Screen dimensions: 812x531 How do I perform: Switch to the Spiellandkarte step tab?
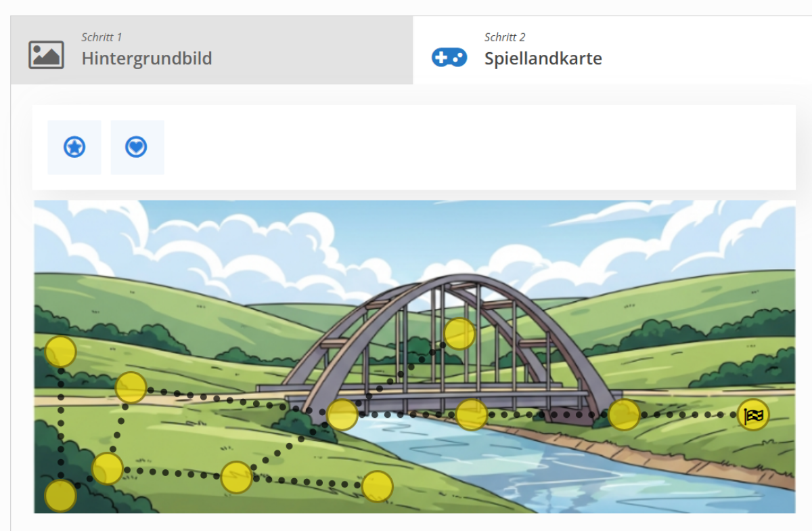click(x=612, y=50)
